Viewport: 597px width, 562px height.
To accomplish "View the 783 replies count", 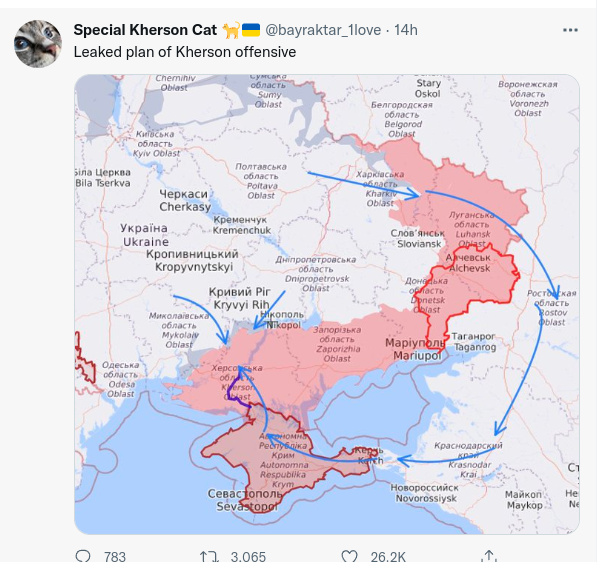I will tap(115, 557).
